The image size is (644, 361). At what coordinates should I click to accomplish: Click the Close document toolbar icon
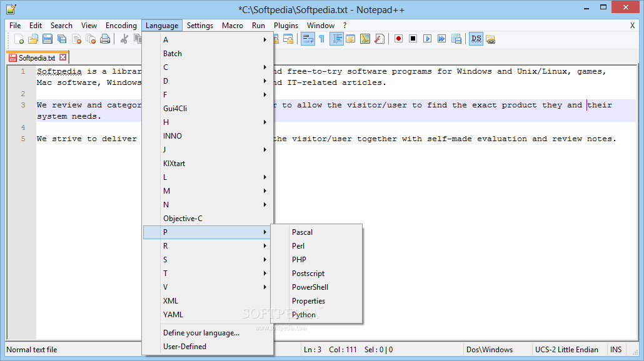pyautogui.click(x=76, y=39)
